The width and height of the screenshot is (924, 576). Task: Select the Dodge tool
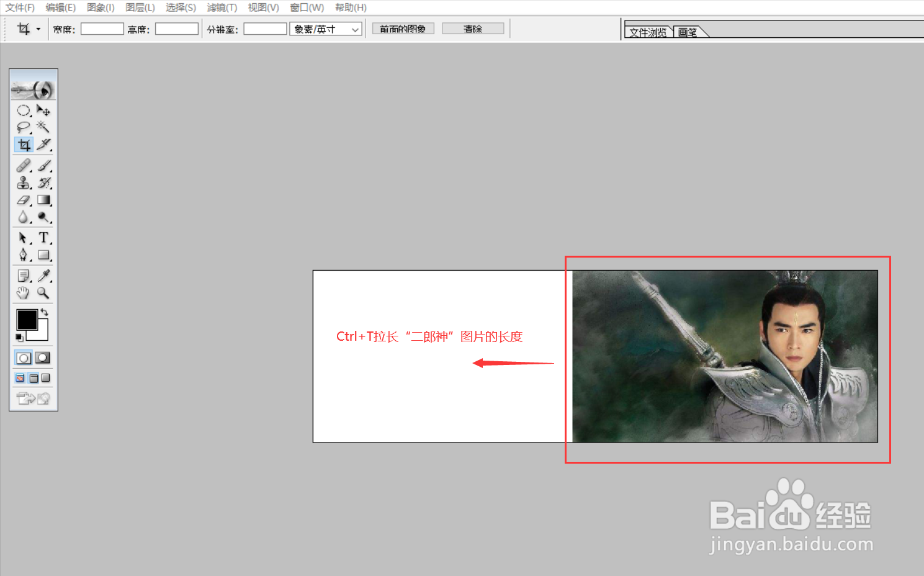point(43,217)
